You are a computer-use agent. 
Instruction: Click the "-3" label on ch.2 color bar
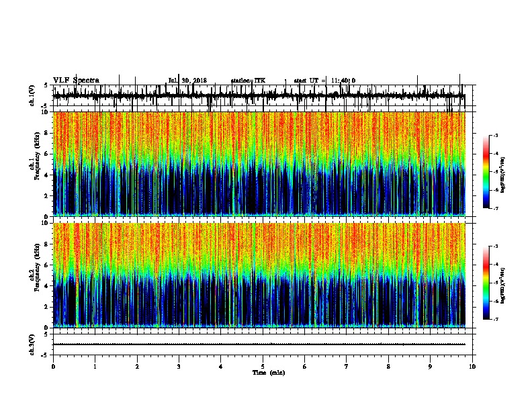tap(495, 246)
